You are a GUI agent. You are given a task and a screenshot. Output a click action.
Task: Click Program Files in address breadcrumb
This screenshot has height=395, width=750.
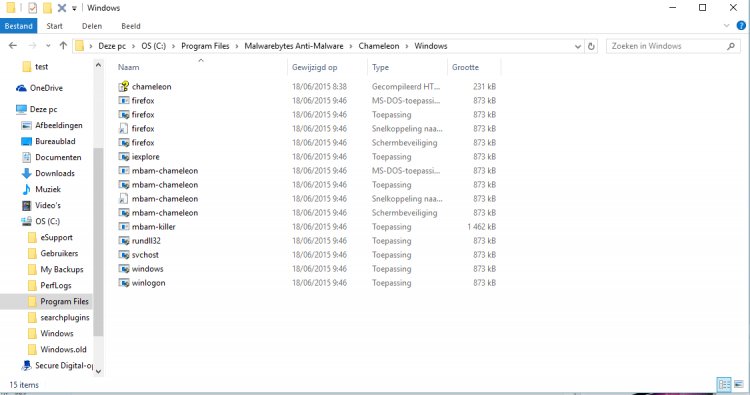coord(205,46)
